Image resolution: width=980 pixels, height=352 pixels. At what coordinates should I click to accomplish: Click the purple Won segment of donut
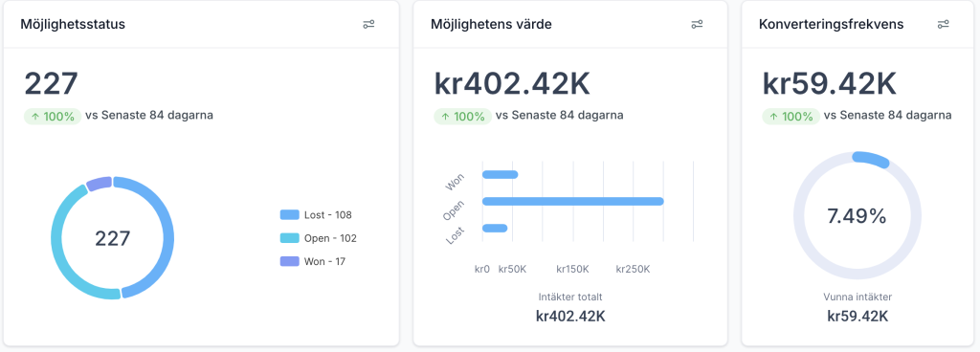pyautogui.click(x=99, y=184)
